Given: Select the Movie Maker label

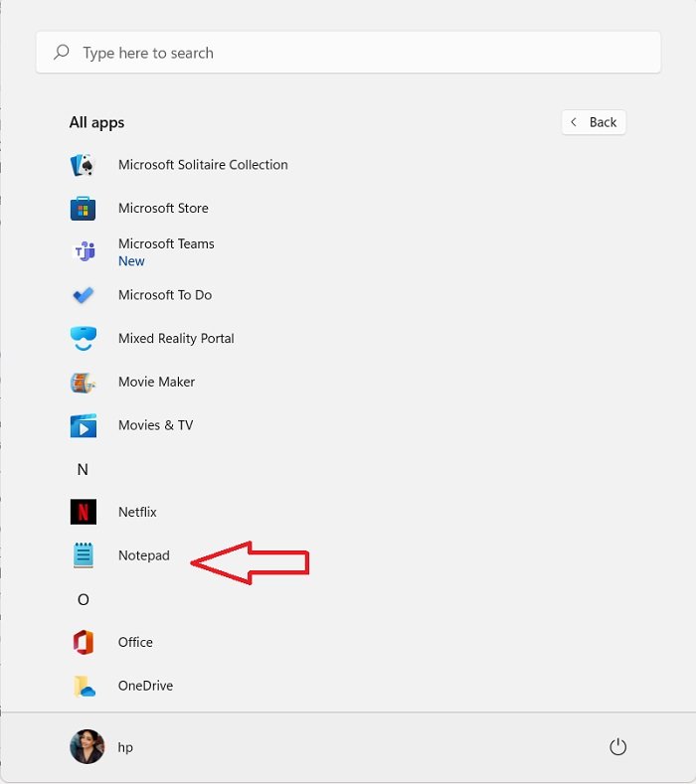Looking at the screenshot, I should coord(157,382).
